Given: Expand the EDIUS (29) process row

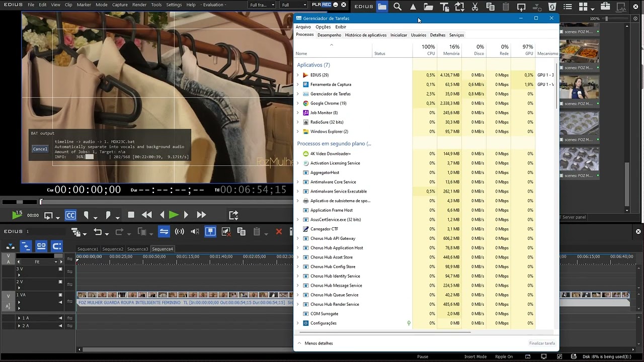Looking at the screenshot, I should pos(298,75).
